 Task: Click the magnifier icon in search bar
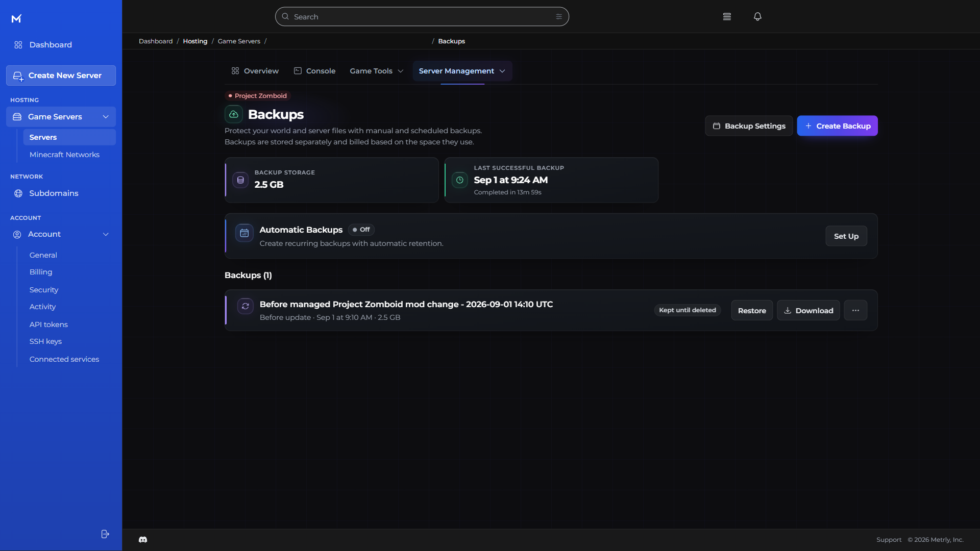point(285,16)
